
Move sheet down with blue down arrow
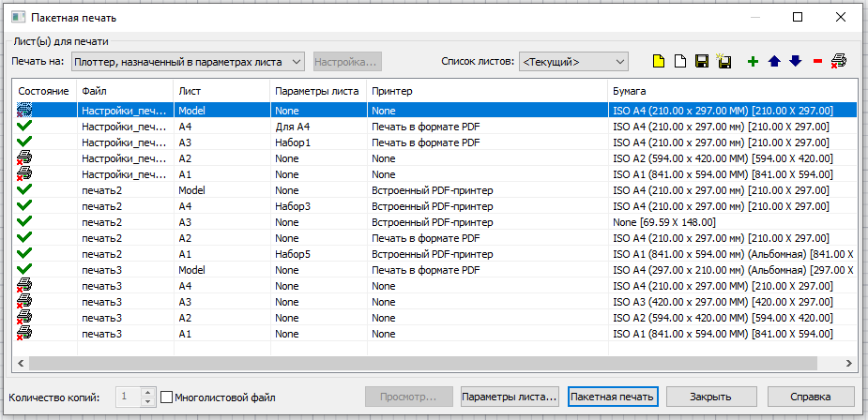pos(796,62)
